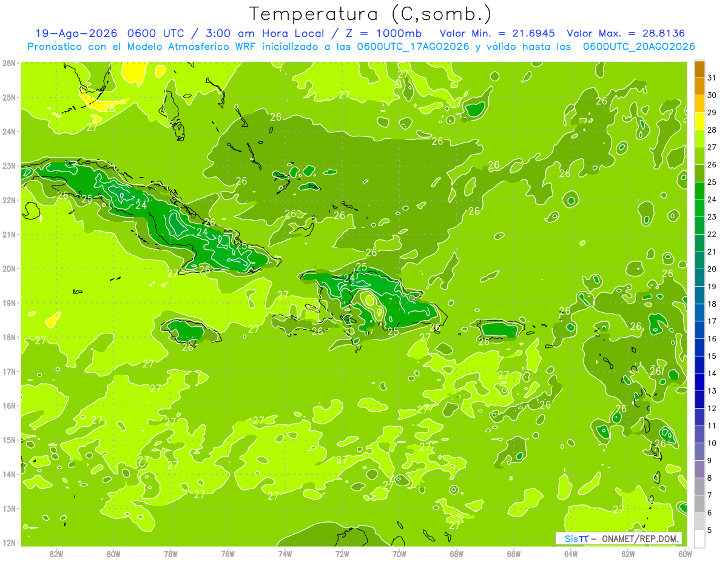Select valid-until time '0600UTC_20AGO2026'
The width and height of the screenshot is (728, 562).
638,47
